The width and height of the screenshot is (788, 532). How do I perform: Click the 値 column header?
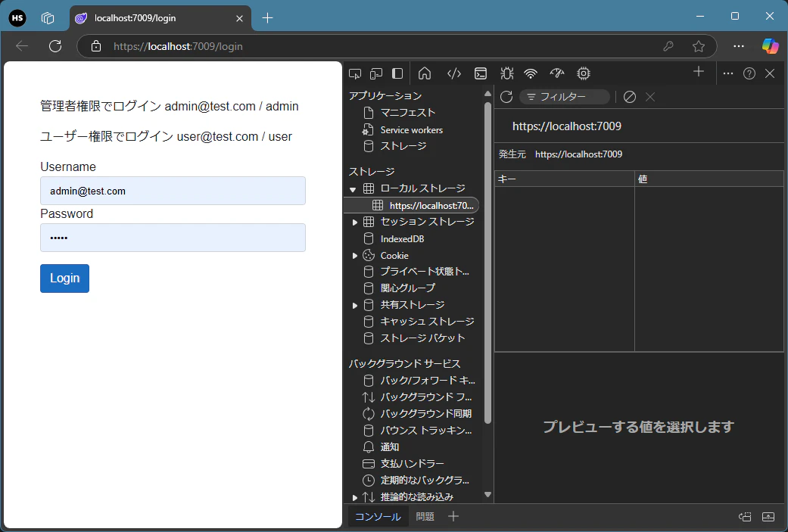tap(709, 179)
